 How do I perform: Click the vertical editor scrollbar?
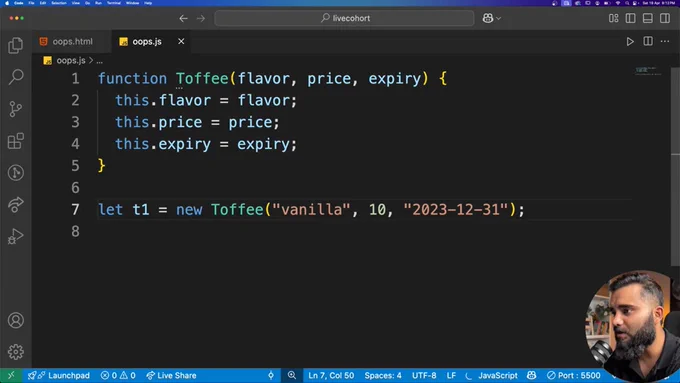click(675, 167)
